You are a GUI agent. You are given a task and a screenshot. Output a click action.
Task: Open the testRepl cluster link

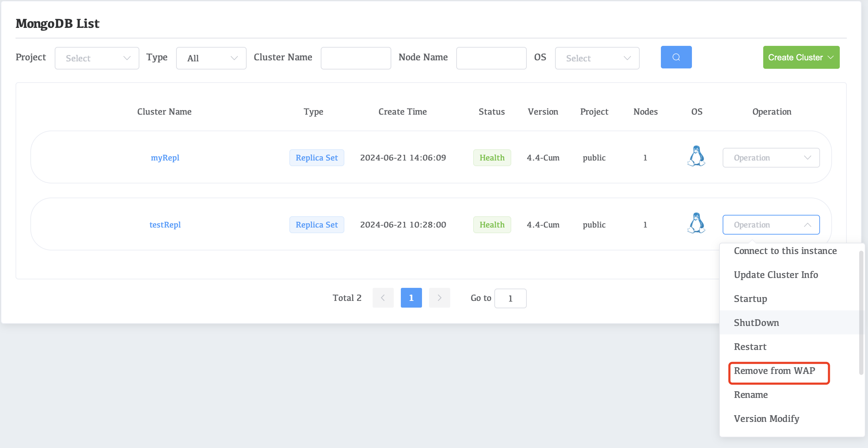165,225
